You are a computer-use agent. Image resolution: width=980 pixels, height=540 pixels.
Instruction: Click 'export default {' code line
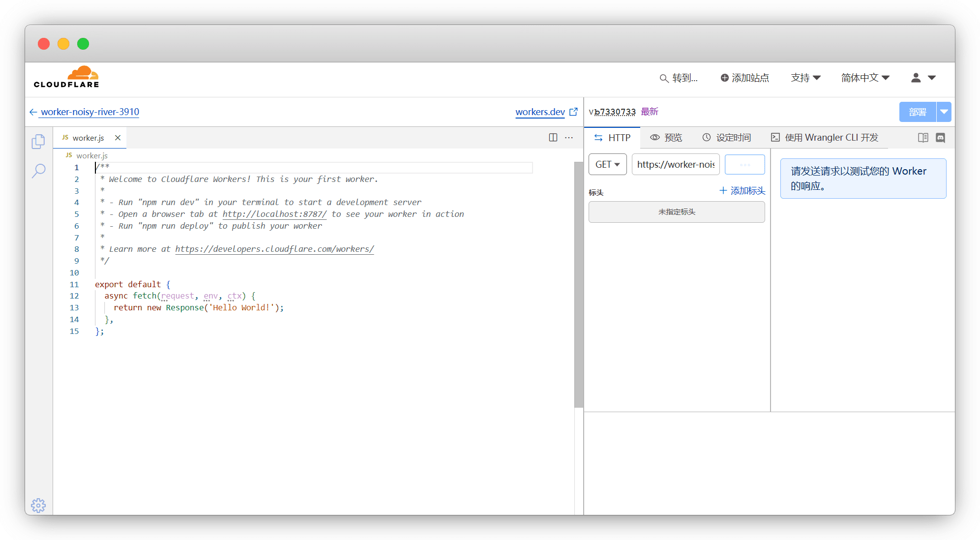click(x=133, y=284)
